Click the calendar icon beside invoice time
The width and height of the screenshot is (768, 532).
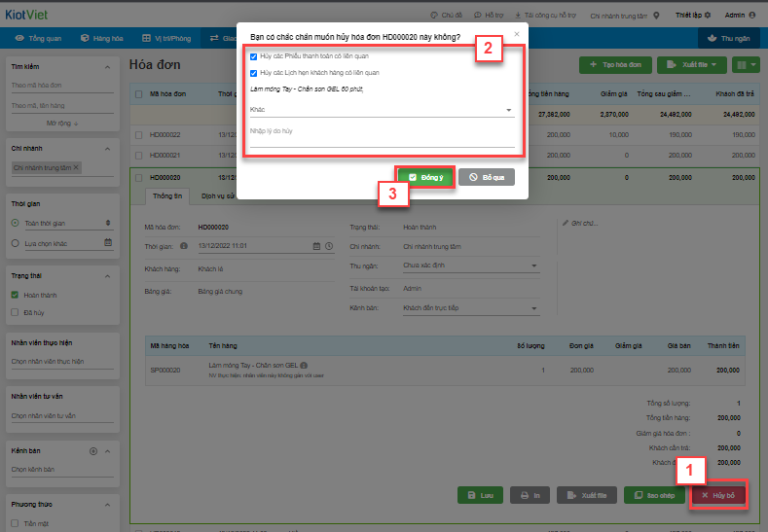317,245
